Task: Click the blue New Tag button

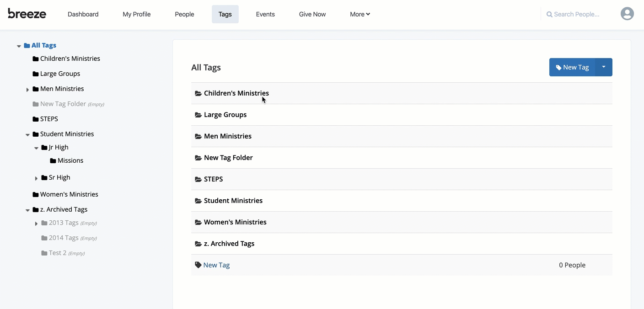Action: (x=572, y=67)
